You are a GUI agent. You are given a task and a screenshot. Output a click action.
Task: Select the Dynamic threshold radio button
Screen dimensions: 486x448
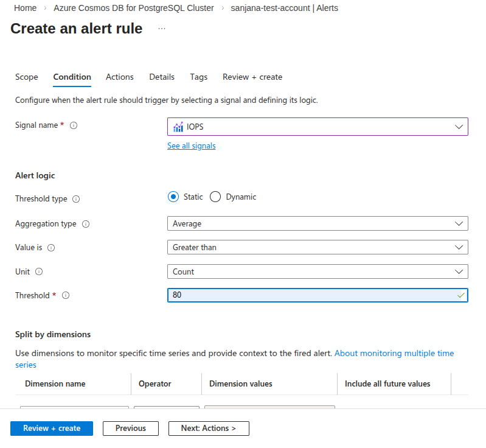pos(215,197)
